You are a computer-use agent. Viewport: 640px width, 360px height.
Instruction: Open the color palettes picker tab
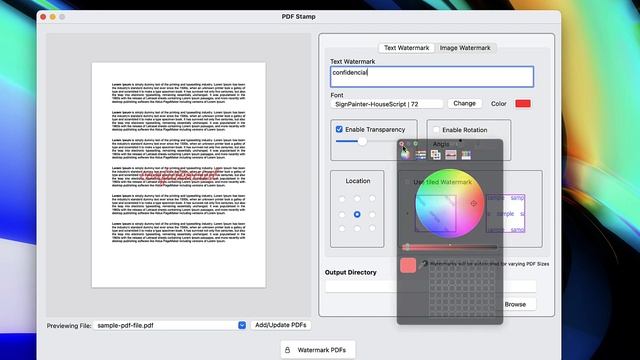tap(436, 155)
